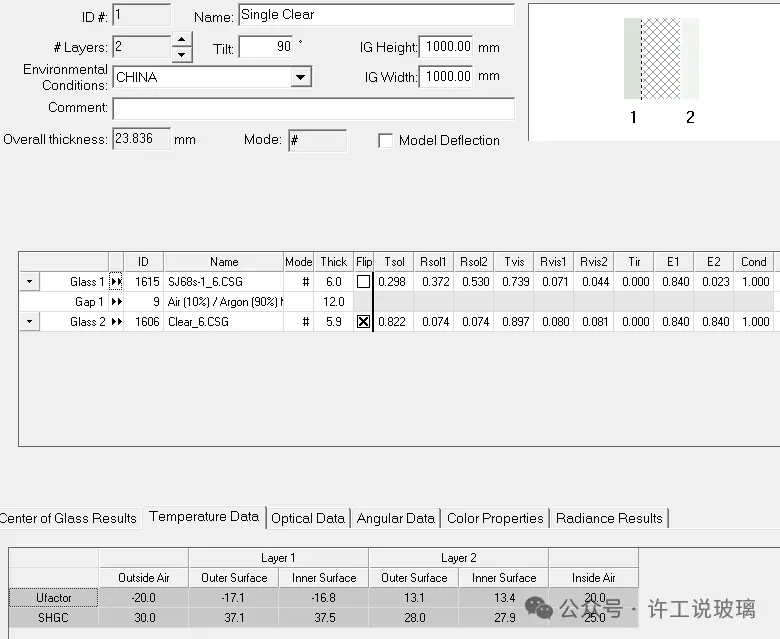Click the SHGC Layer 2 Outer Surface value 28.0

(414, 618)
